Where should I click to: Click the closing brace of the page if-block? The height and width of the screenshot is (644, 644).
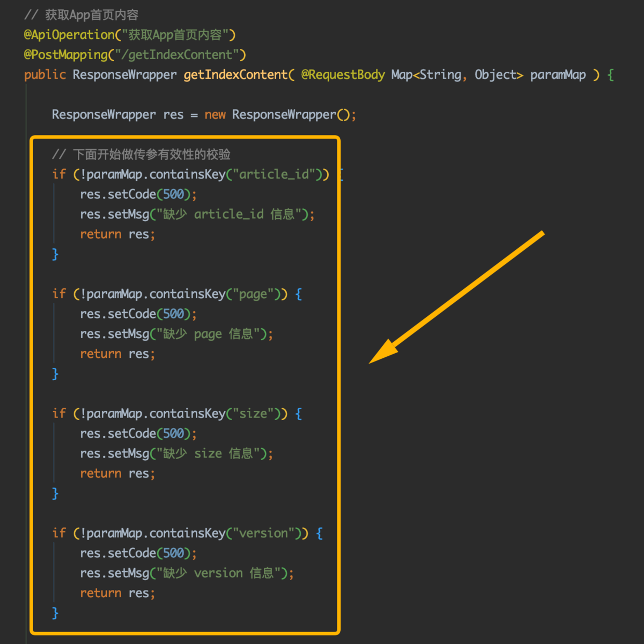pyautogui.click(x=55, y=374)
